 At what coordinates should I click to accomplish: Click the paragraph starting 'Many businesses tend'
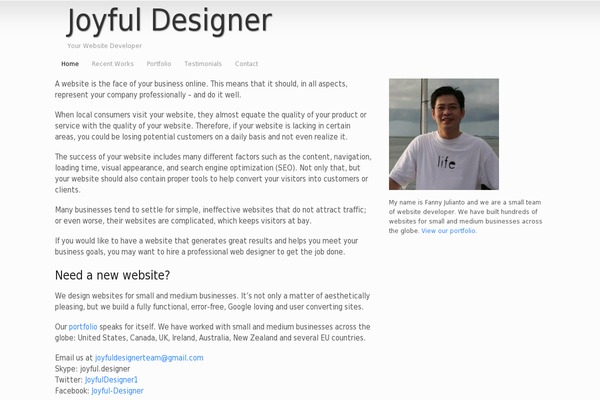(210, 215)
